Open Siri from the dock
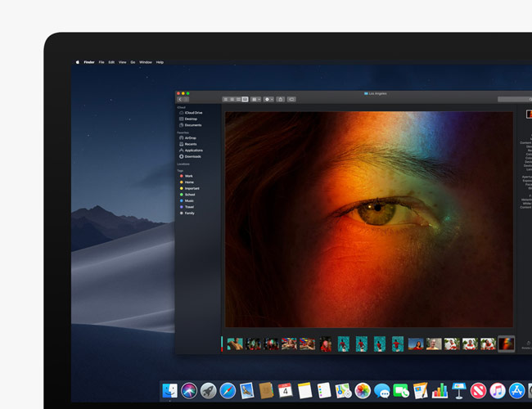532x409 pixels. pyautogui.click(x=190, y=391)
